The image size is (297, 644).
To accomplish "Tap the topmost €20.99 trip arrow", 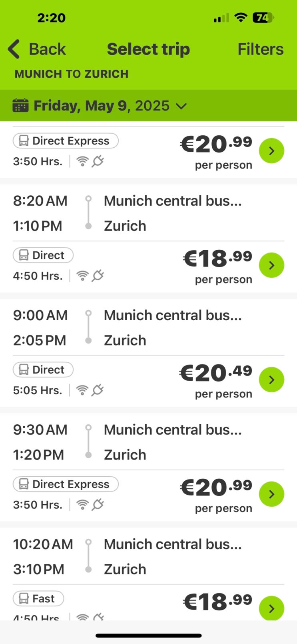I will point(271,151).
